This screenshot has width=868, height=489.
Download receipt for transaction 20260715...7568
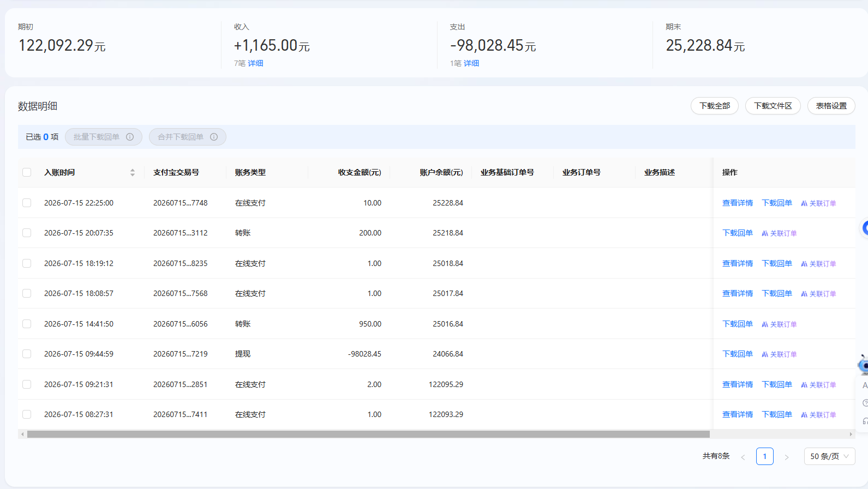pyautogui.click(x=777, y=293)
